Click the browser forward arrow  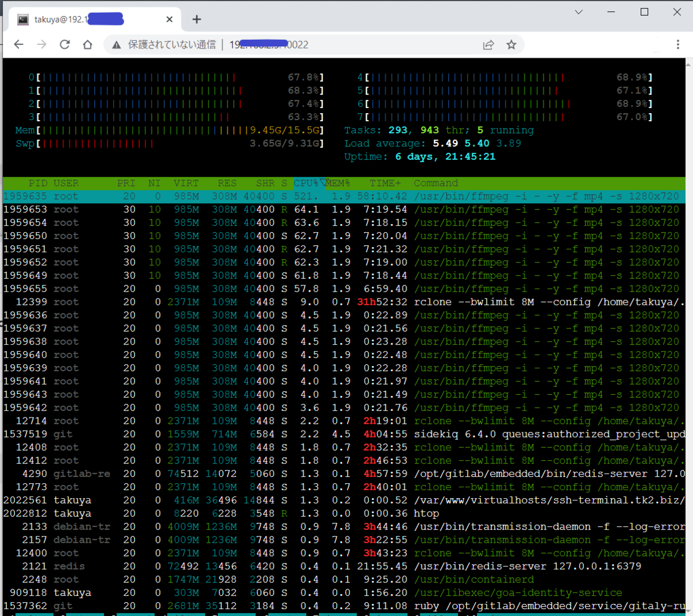click(x=42, y=44)
